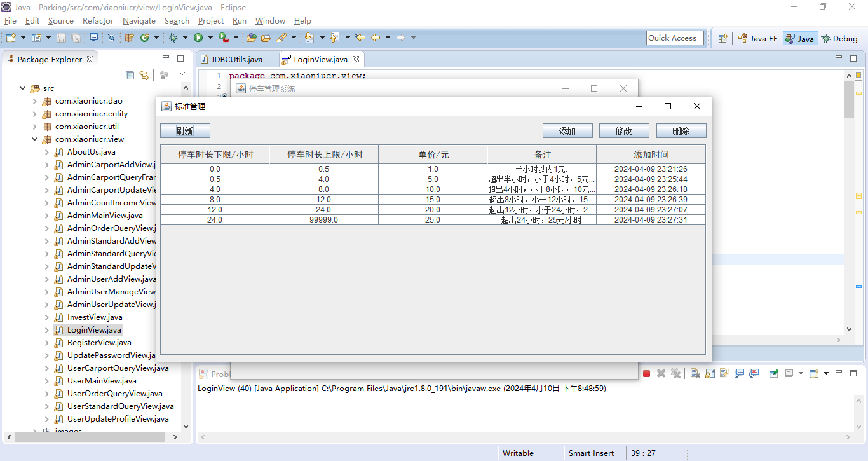The height and width of the screenshot is (461, 868).
Task: Click the 删除 delete button
Action: coord(681,131)
